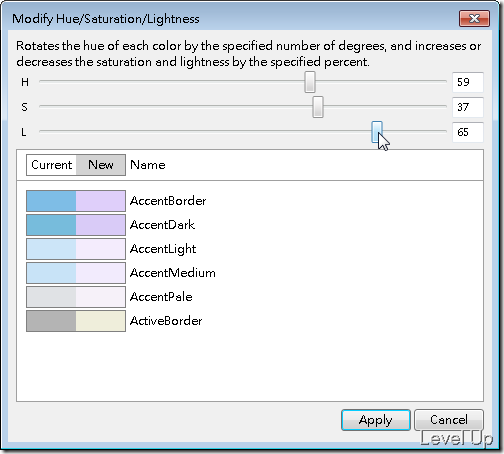The image size is (504, 454).
Task: Click the L value field showing 65
Action: pyautogui.click(x=468, y=132)
